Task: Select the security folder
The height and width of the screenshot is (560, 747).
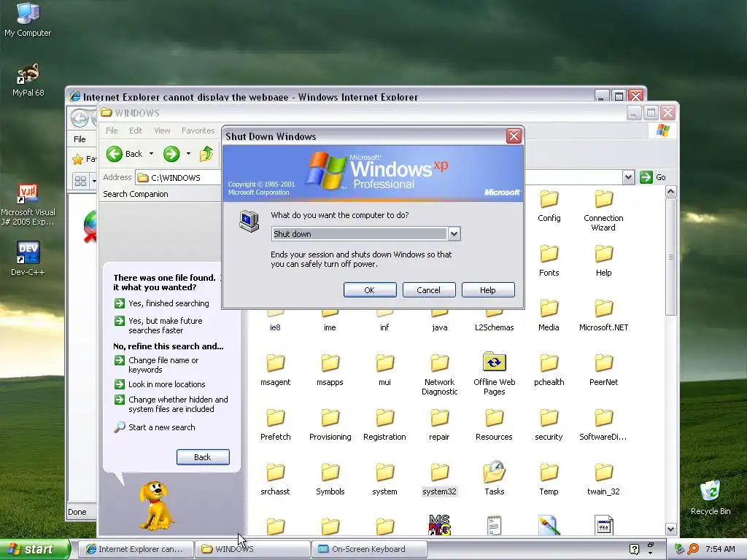Action: pyautogui.click(x=549, y=425)
